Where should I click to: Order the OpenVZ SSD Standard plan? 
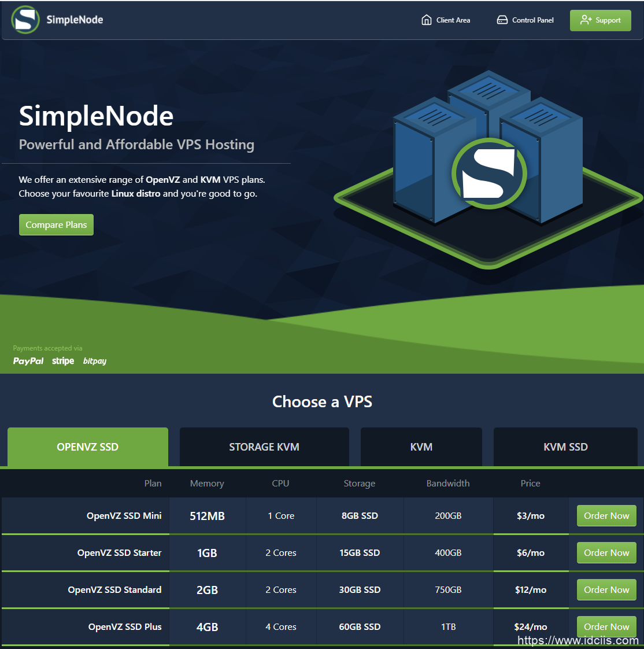[x=606, y=589]
